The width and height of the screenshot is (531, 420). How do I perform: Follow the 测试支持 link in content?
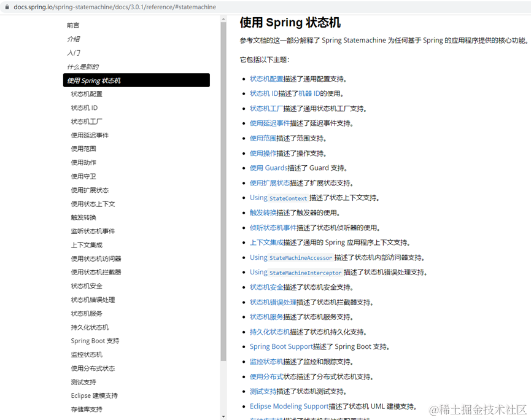point(263,392)
